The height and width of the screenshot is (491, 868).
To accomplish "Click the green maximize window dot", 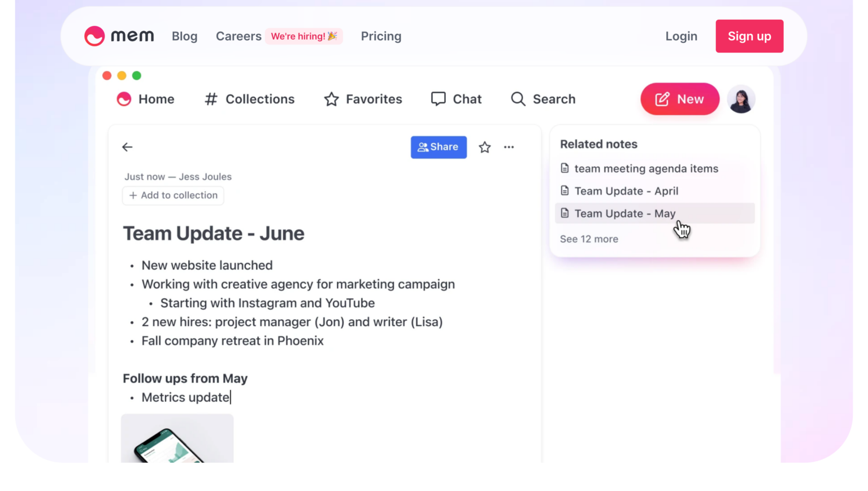I will tap(137, 75).
